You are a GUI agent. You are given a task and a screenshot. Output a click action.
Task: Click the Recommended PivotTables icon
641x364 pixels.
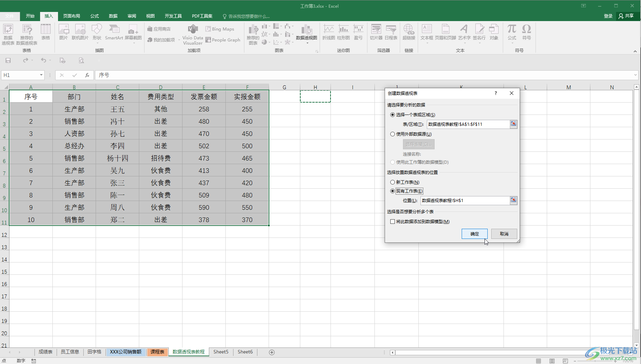click(x=27, y=34)
